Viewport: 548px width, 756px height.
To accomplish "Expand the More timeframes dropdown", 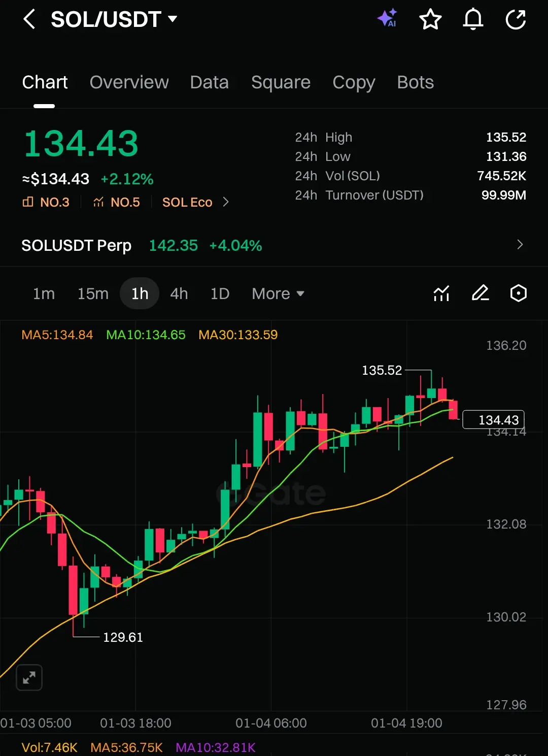I will (278, 293).
